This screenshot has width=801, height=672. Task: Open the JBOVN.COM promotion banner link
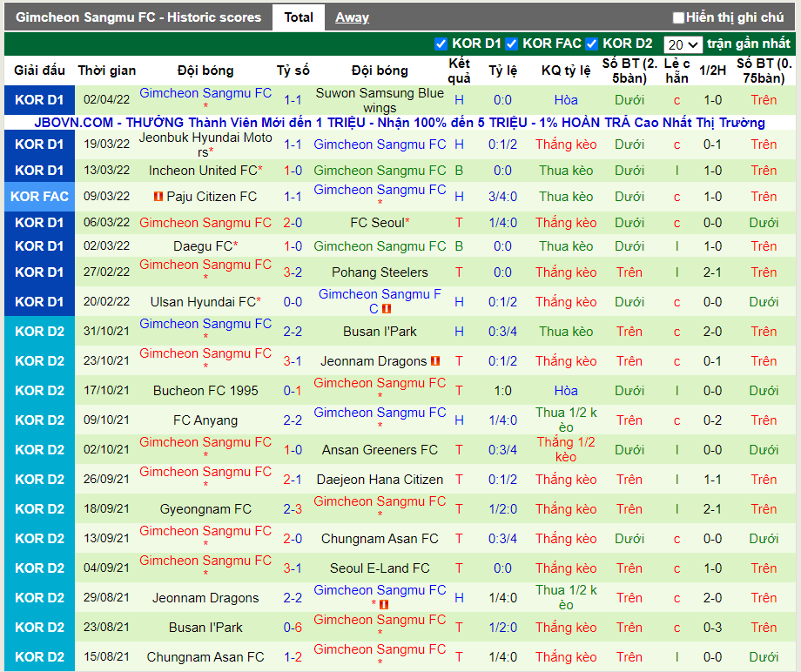400,123
